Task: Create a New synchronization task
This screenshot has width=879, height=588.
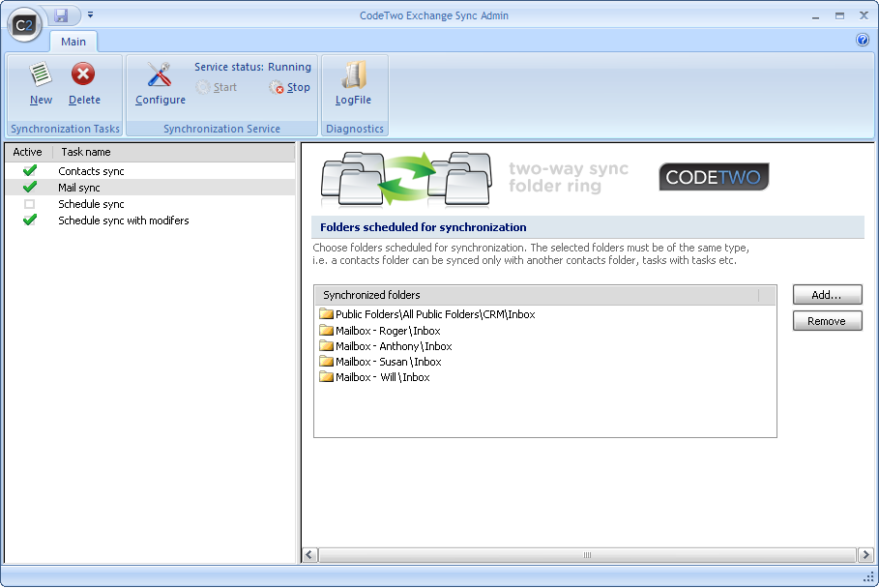Action: (x=41, y=83)
